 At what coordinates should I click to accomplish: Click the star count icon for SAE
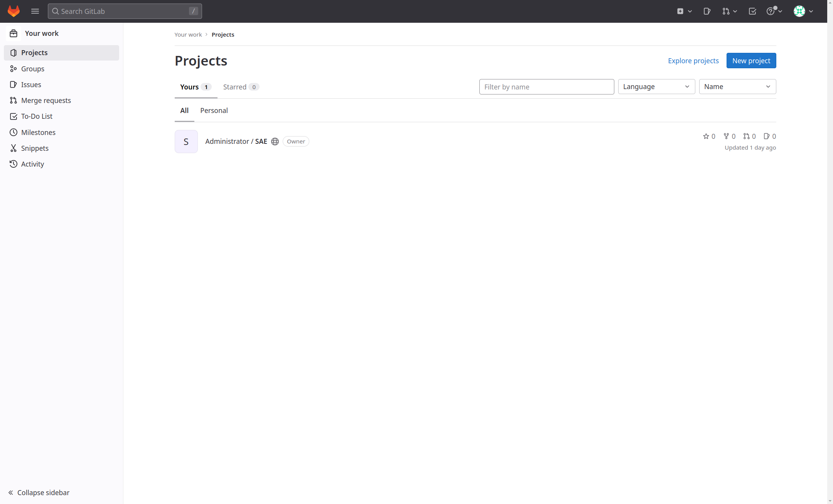tap(706, 136)
